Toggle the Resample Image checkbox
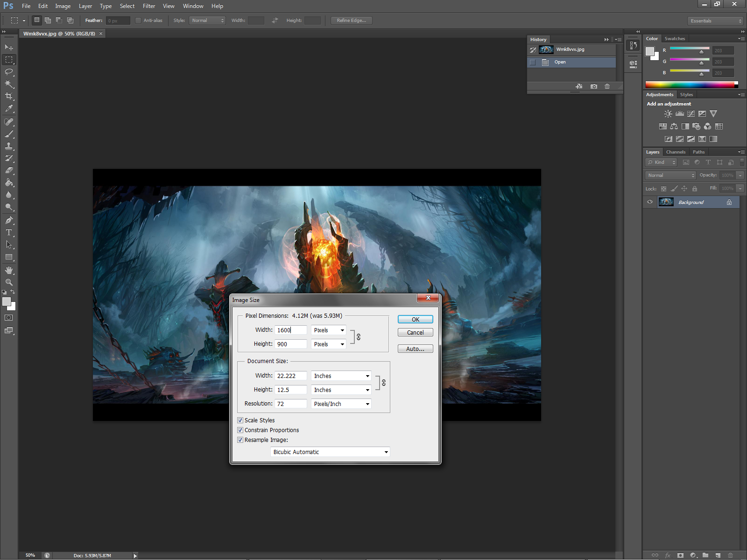The width and height of the screenshot is (747, 560). click(x=240, y=440)
